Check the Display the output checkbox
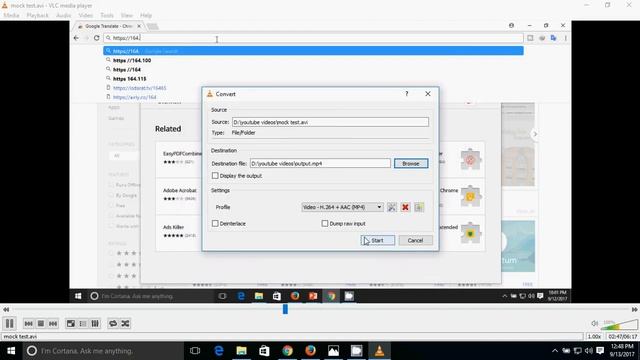The width and height of the screenshot is (640, 360). (x=215, y=176)
